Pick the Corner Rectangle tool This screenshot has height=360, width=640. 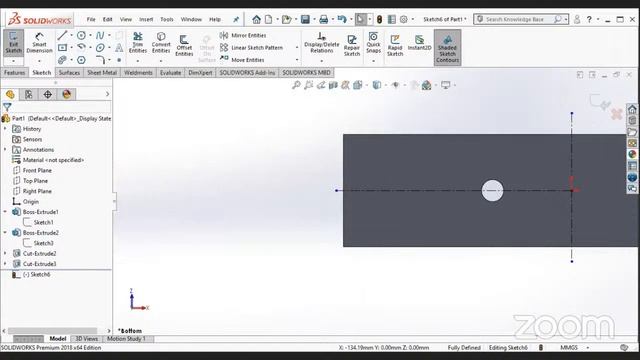click(62, 48)
